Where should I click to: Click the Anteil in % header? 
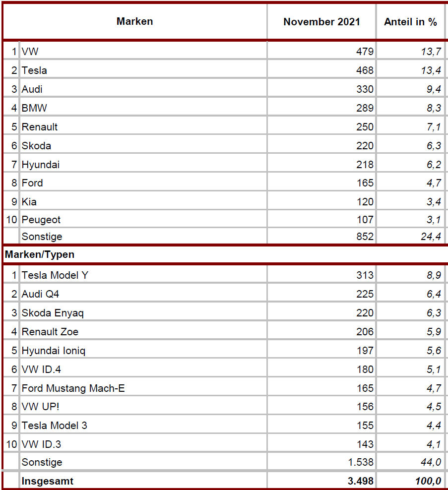click(x=410, y=21)
